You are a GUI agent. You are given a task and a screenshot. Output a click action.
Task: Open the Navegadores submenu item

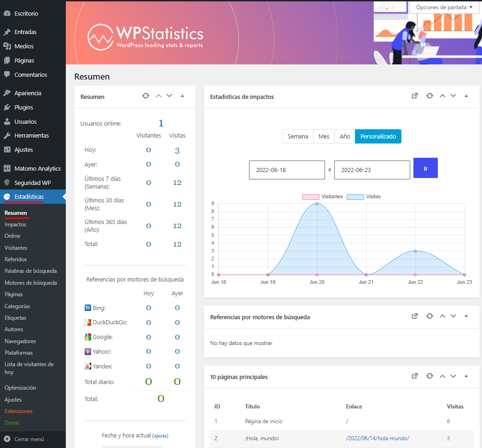coord(20,341)
